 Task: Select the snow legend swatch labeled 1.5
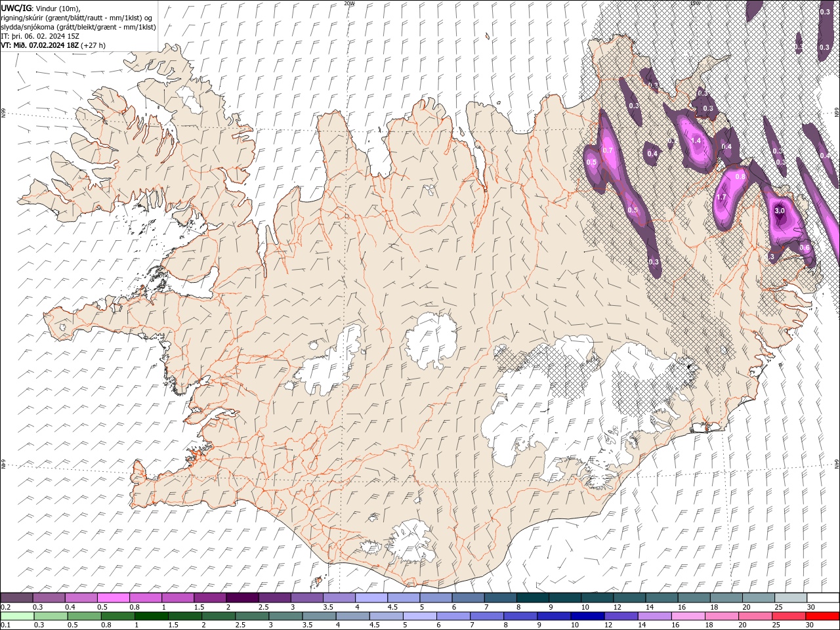(210, 598)
